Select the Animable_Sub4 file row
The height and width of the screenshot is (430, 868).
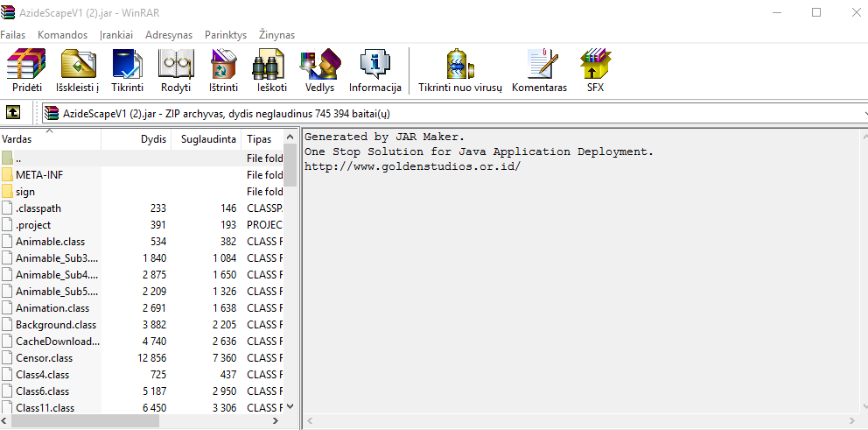142,275
